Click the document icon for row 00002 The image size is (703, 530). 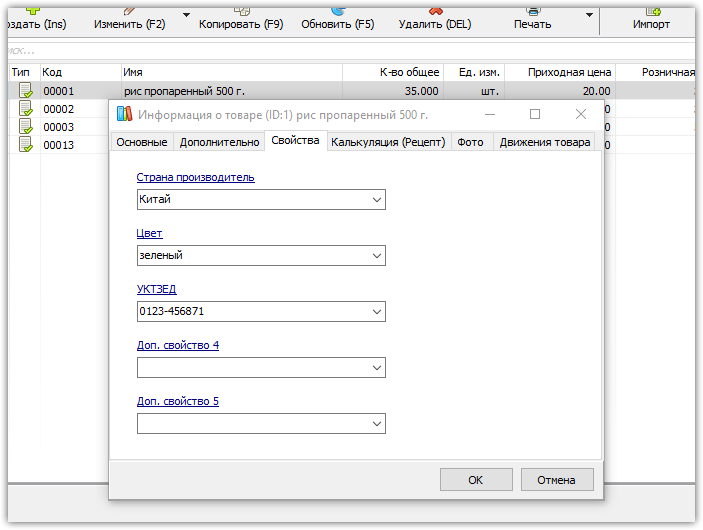click(x=26, y=109)
